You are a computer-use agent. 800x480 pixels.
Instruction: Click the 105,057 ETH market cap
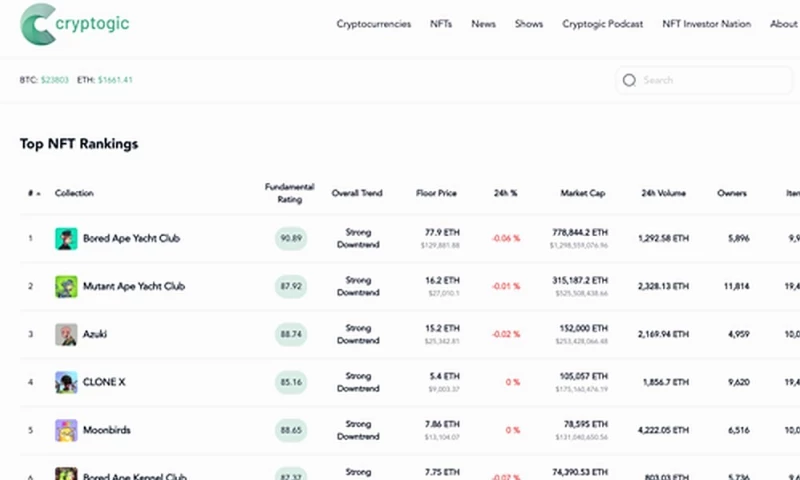584,376
